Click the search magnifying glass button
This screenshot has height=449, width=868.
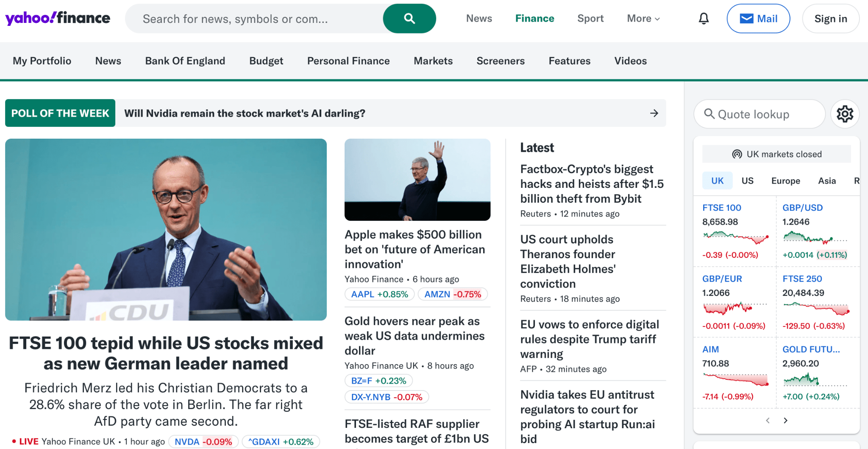[x=409, y=18]
